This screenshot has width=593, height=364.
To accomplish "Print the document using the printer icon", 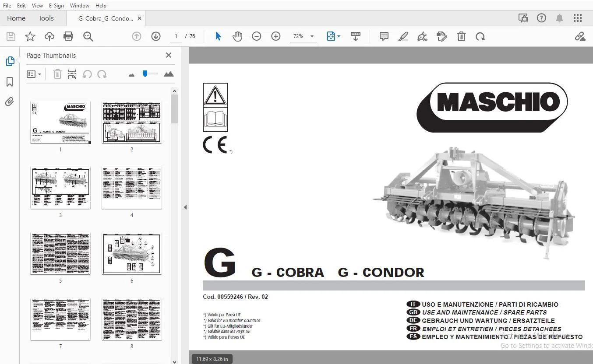I will (x=68, y=36).
